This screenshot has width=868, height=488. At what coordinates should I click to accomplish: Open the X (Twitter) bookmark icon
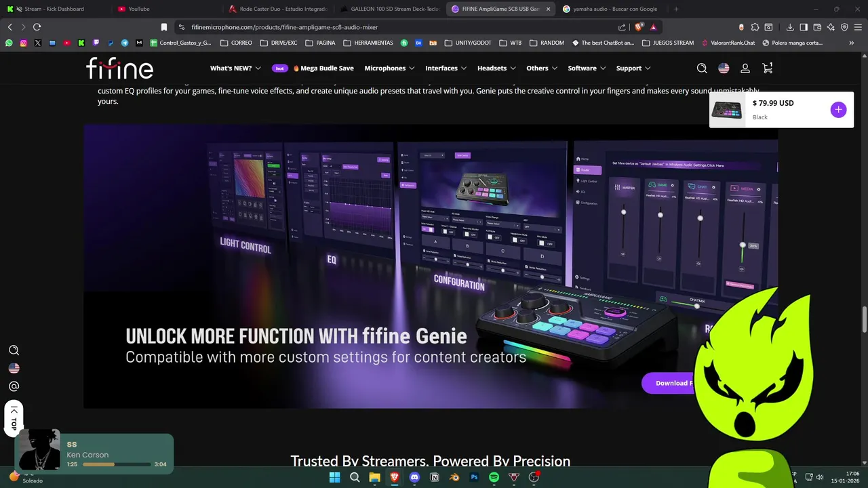[x=37, y=43]
